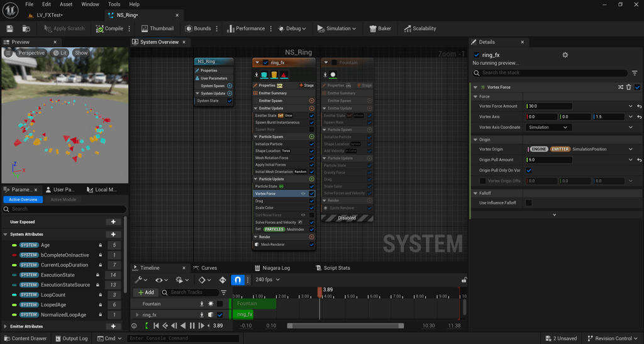Viewport: 644px width, 344px height.
Task: Click the Add track button in Timeline
Action: [145, 292]
